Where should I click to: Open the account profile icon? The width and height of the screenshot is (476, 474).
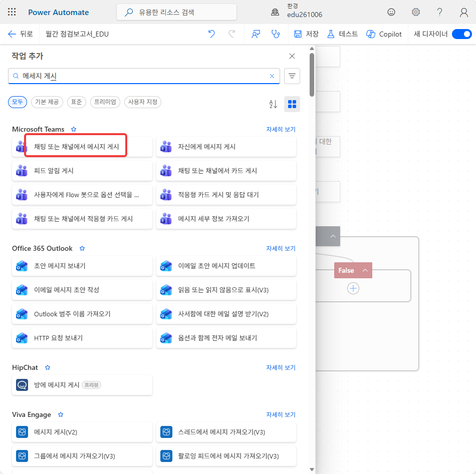[463, 12]
